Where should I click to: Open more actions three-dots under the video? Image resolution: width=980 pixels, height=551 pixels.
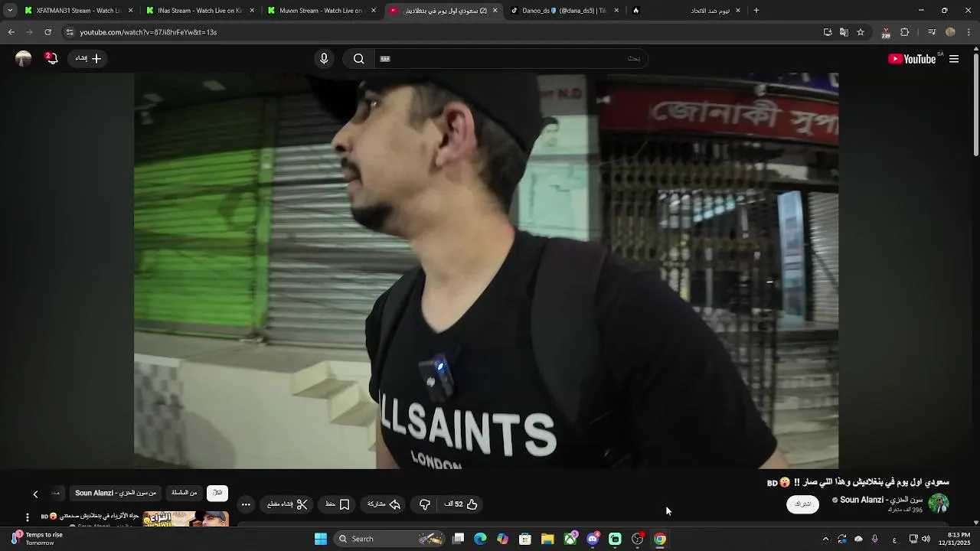pos(246,504)
